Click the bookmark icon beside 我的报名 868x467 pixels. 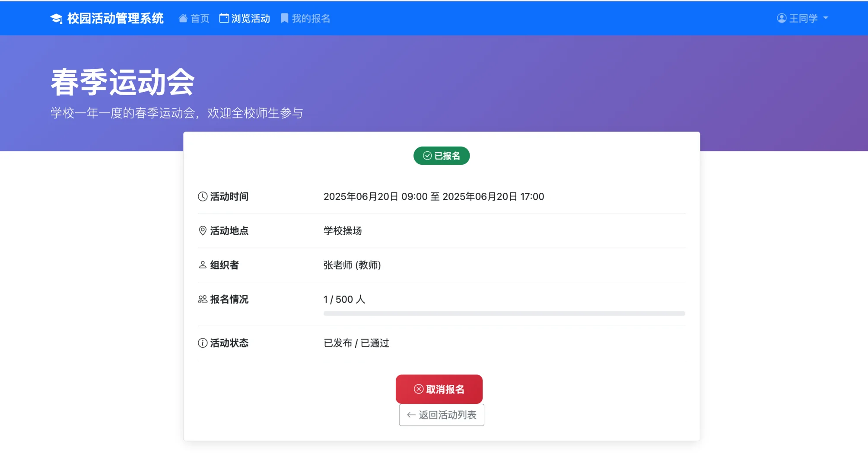[x=284, y=18]
